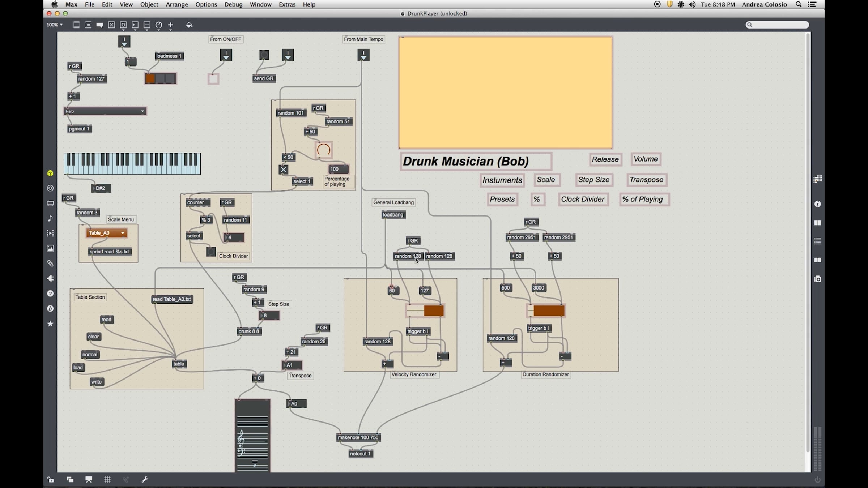
Task: Open the Format paint bucket palette
Action: [189, 25]
